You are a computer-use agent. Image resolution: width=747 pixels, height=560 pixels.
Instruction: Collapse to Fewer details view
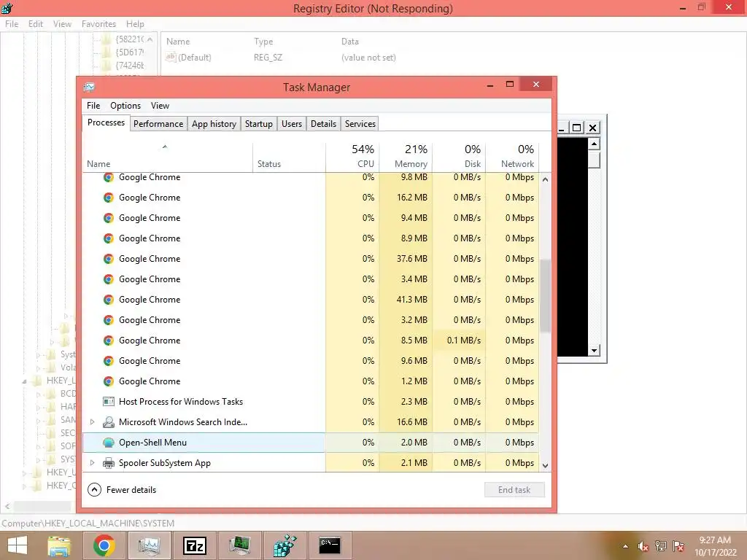point(122,490)
